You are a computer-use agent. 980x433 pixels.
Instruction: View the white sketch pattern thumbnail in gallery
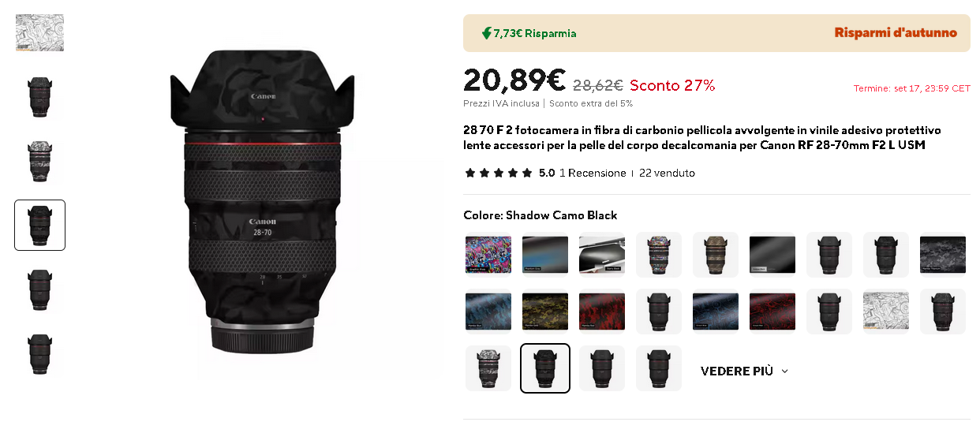(x=39, y=33)
